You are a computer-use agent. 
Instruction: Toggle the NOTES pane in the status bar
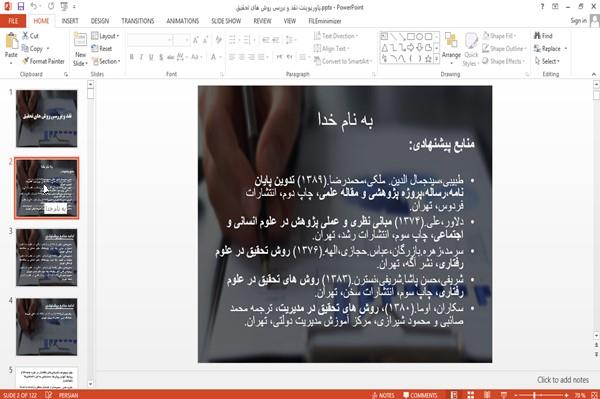click(383, 395)
